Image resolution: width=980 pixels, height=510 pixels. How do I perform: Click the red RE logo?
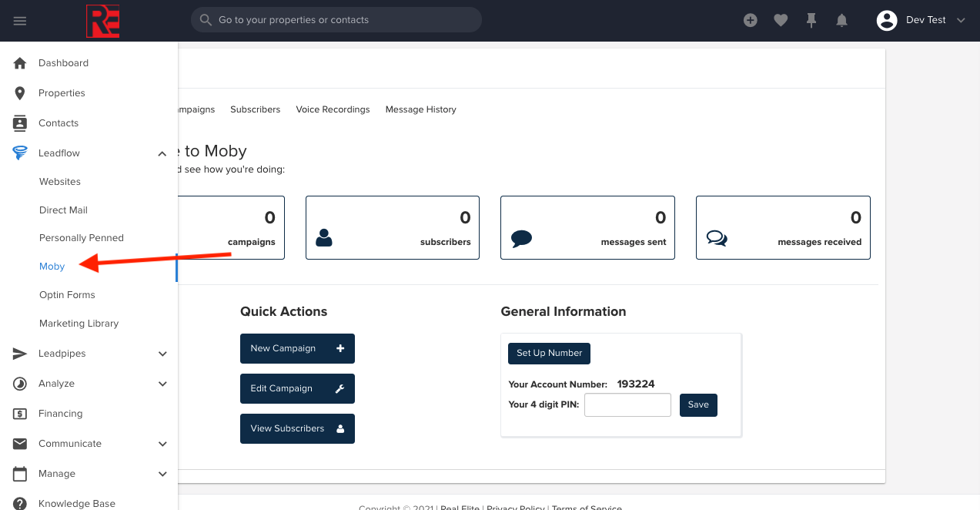(x=102, y=21)
